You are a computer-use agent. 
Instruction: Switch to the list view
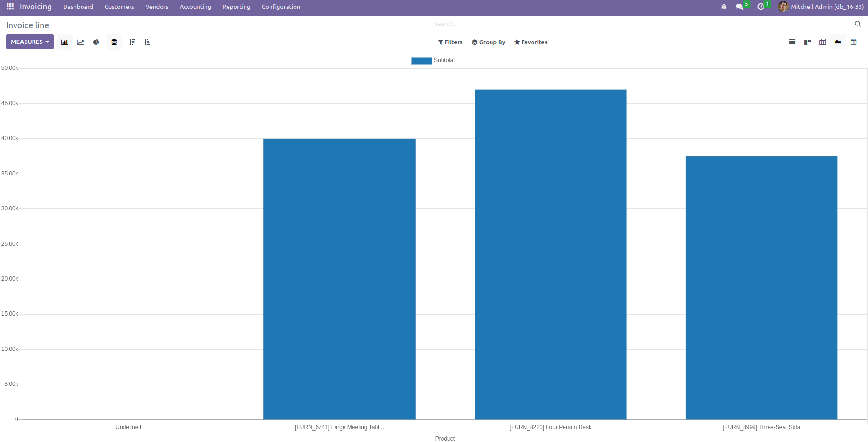pos(792,42)
